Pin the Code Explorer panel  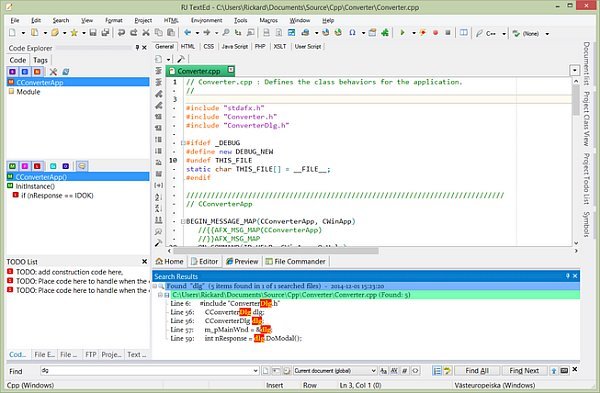pyautogui.click(x=137, y=47)
